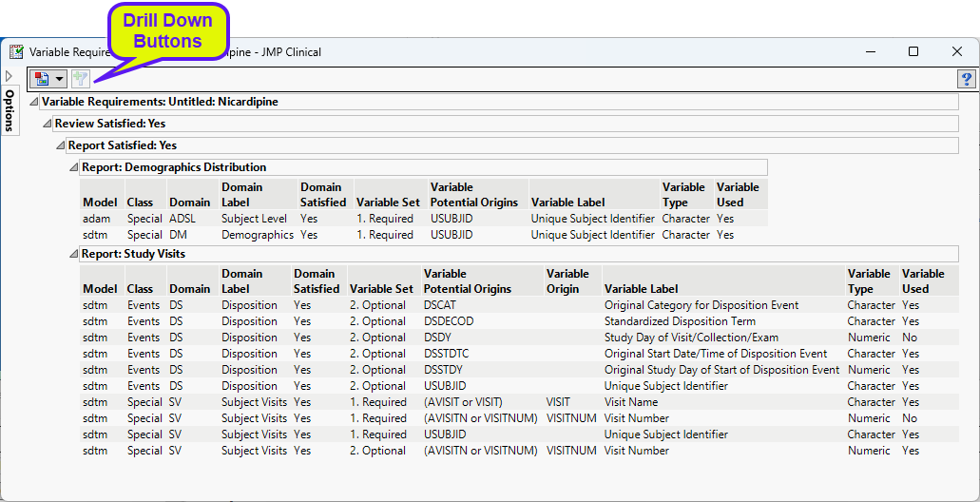The height and width of the screenshot is (502, 980).
Task: Click the JMP Clinical title bar app icon
Action: (x=16, y=52)
